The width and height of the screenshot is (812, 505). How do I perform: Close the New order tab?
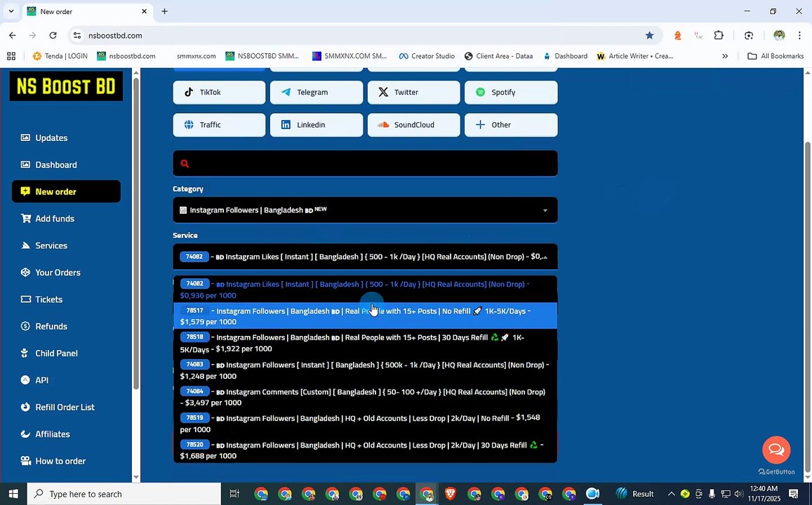pos(145,11)
